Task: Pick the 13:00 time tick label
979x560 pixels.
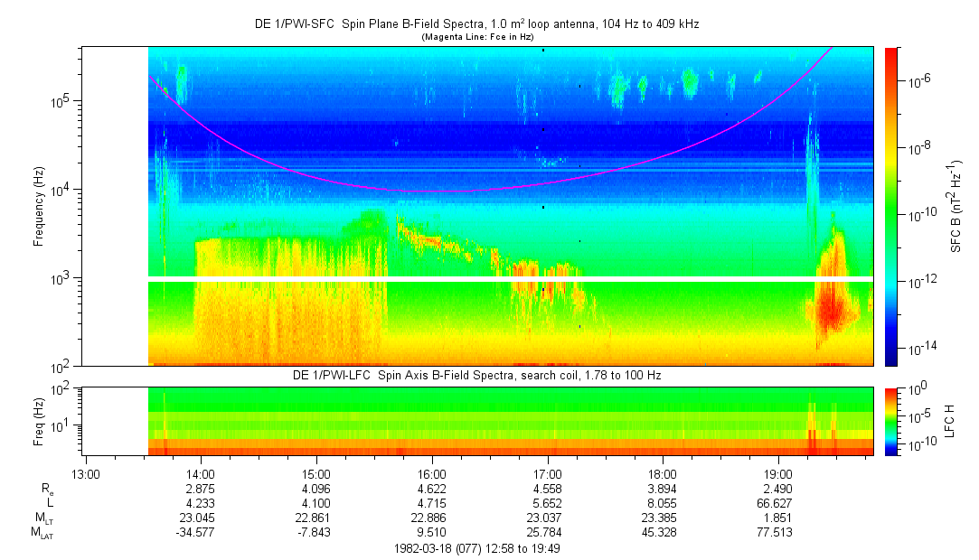Action: [x=85, y=473]
